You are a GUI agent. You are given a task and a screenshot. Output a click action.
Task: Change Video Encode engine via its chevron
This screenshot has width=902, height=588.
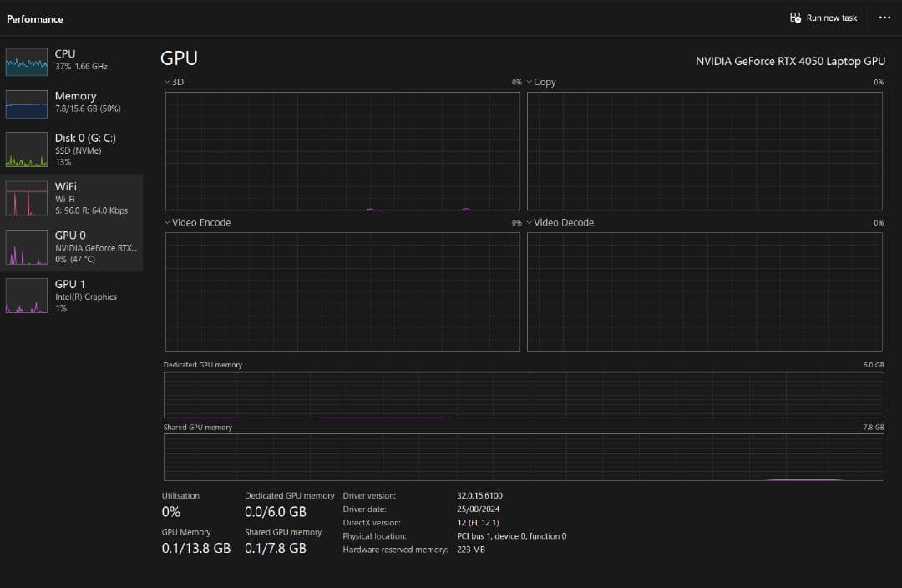pyautogui.click(x=166, y=222)
